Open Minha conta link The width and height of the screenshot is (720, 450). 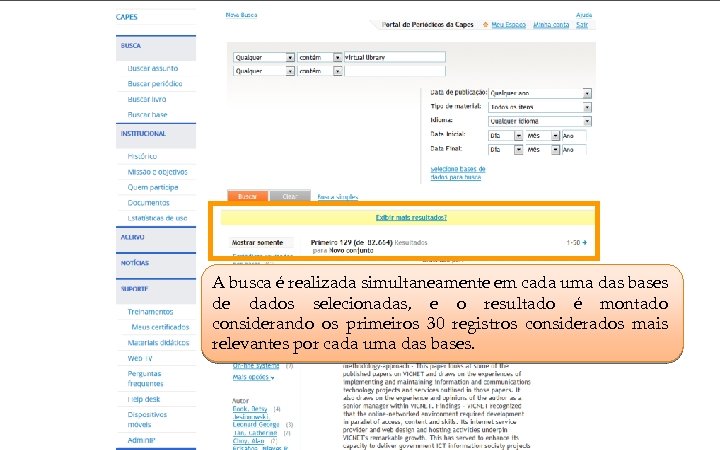(x=551, y=25)
